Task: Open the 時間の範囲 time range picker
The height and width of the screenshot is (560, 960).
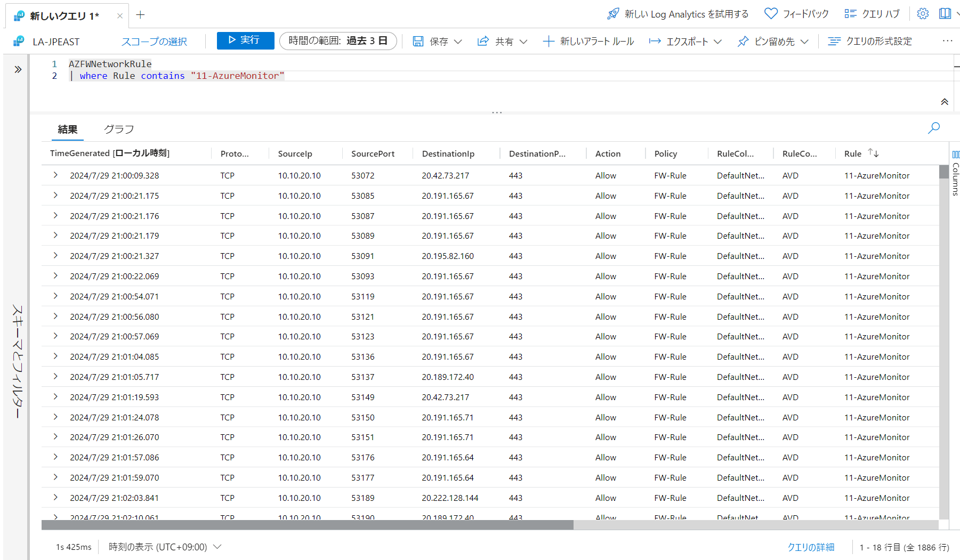Action: [338, 40]
